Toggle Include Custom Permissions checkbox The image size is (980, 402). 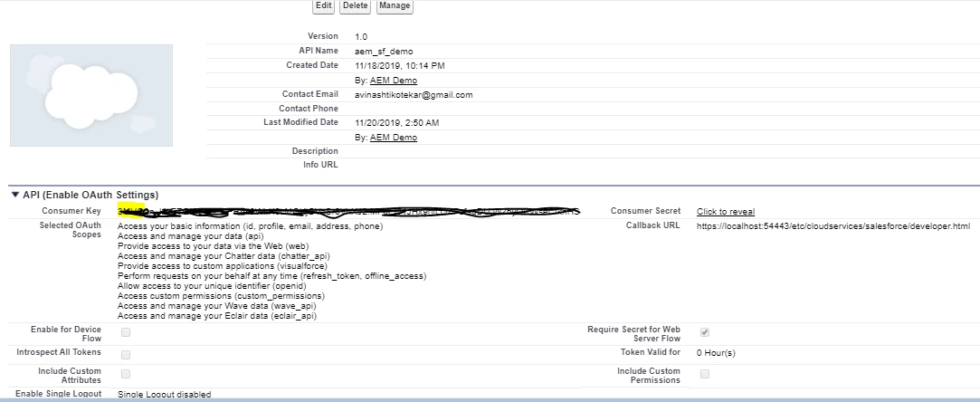pyautogui.click(x=705, y=374)
